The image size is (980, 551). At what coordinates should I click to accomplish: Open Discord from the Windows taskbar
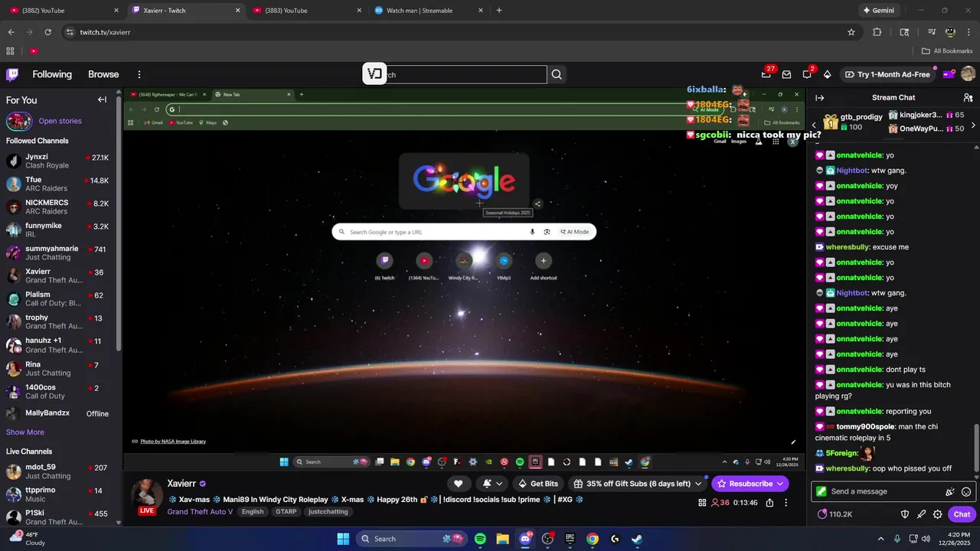pyautogui.click(x=525, y=539)
